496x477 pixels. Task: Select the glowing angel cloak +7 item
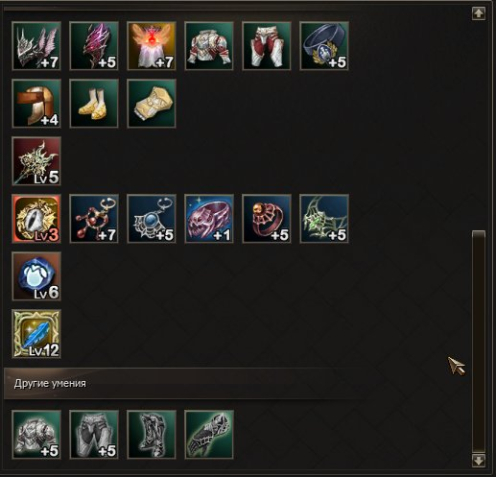pyautogui.click(x=151, y=46)
